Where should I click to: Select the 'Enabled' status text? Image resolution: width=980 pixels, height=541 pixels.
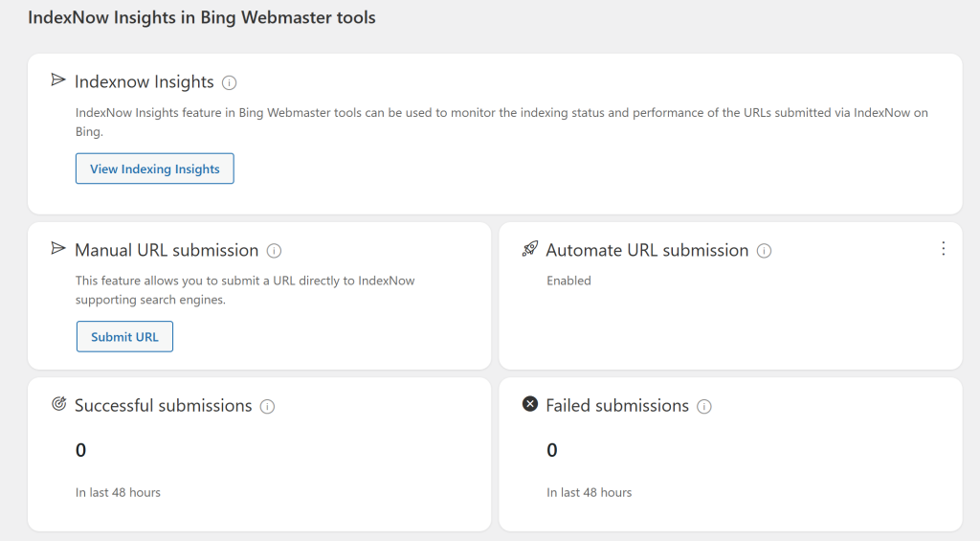pos(568,281)
